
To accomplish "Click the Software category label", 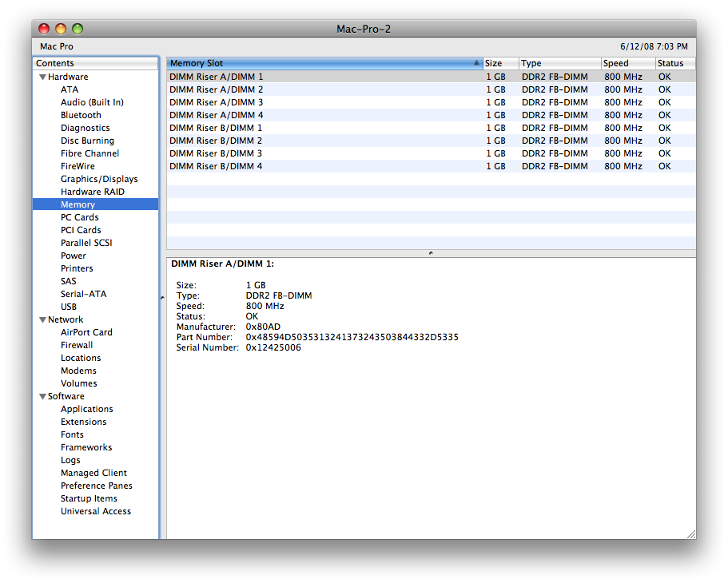I will tap(66, 396).
